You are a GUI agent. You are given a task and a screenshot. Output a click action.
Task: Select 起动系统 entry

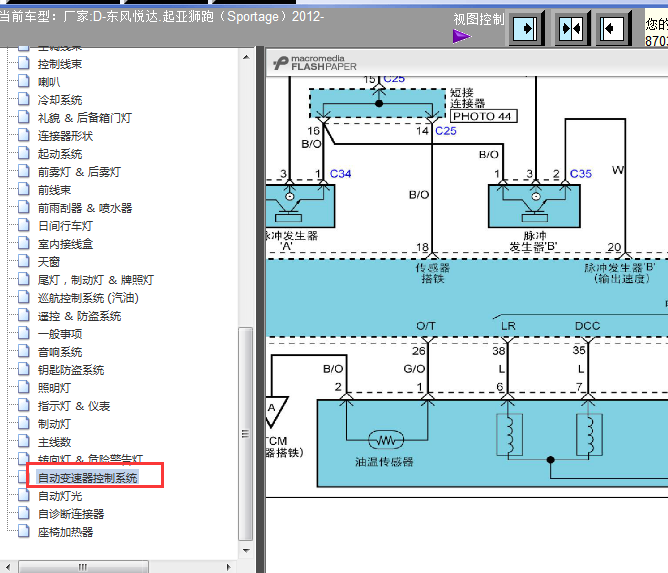tap(60, 154)
